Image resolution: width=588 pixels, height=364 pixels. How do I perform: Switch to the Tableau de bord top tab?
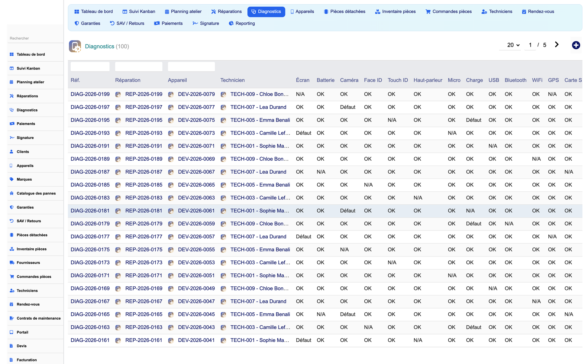93,11
